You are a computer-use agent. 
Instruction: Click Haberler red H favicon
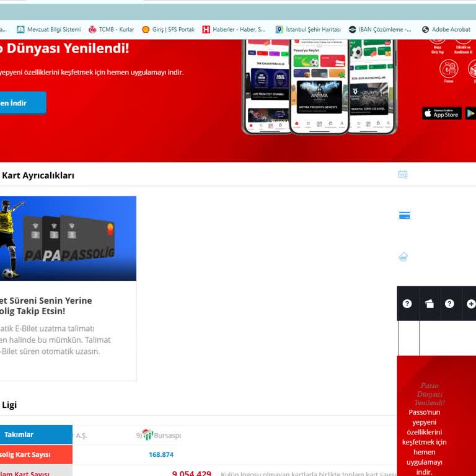click(206, 30)
